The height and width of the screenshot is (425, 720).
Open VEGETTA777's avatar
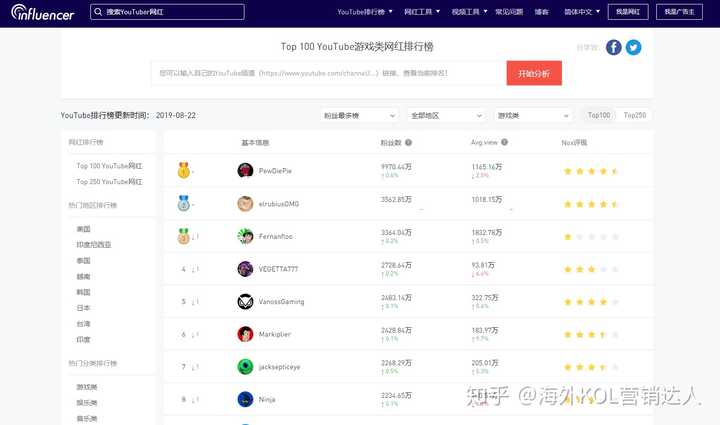click(x=245, y=269)
